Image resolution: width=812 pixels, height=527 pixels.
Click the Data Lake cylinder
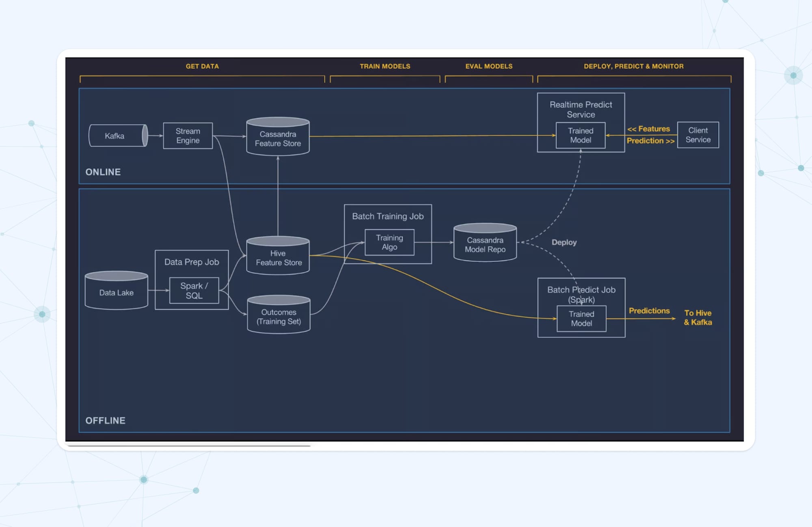[117, 290]
